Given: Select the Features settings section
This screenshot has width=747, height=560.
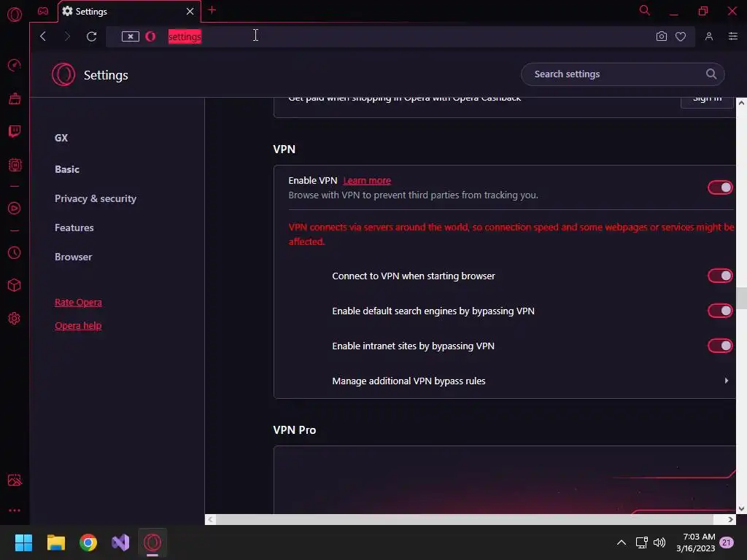Looking at the screenshot, I should tap(74, 227).
